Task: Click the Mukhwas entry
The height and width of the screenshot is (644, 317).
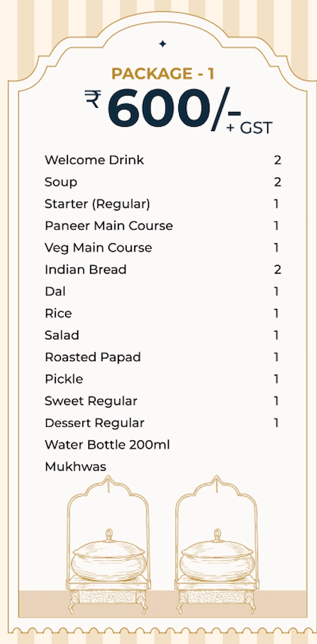Action: pos(75,467)
